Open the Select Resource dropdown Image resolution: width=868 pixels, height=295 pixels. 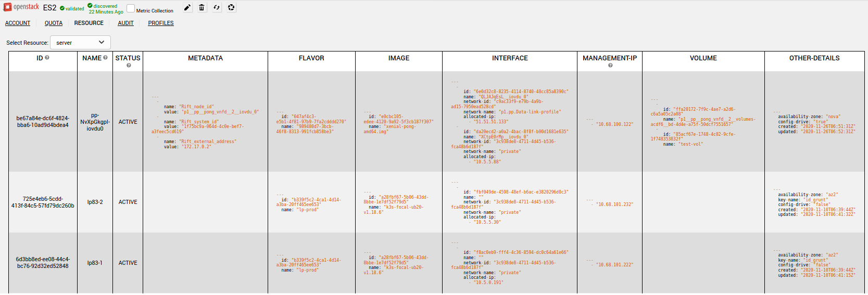click(80, 43)
